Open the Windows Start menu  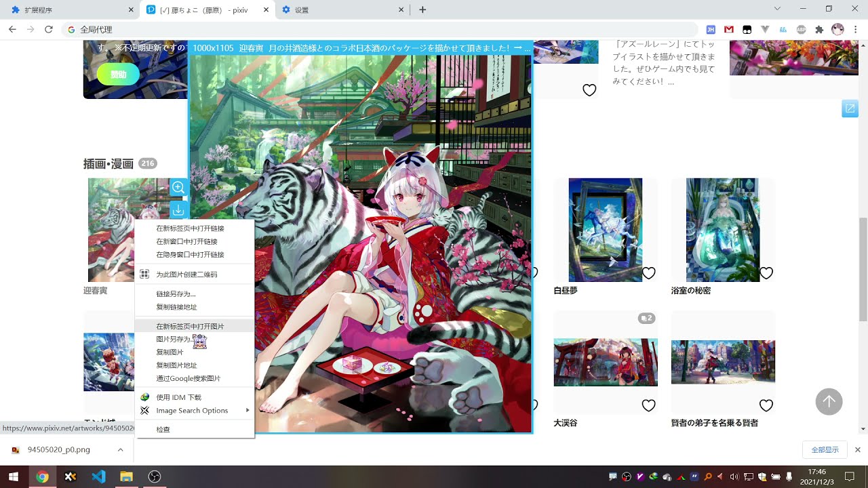click(14, 476)
